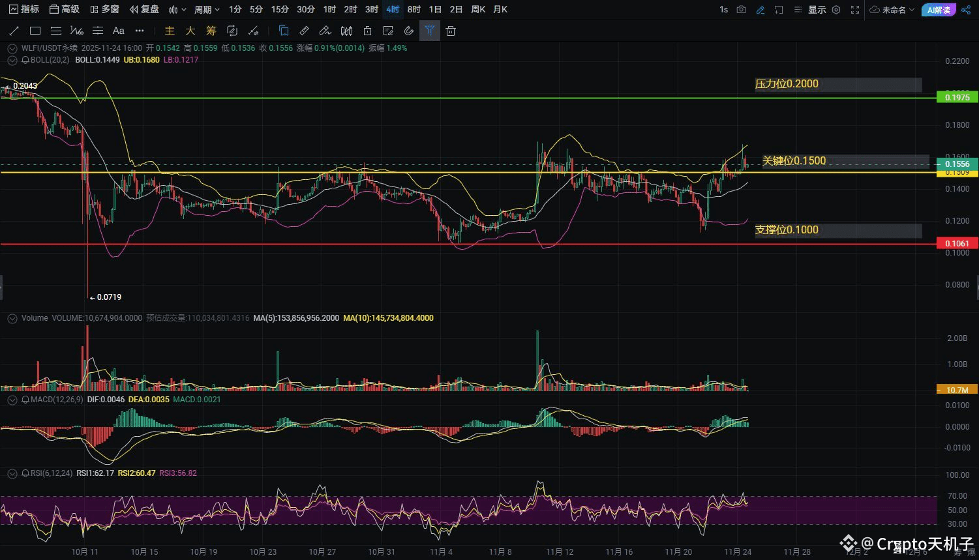Image resolution: width=979 pixels, height=560 pixels.
Task: Switch to the 1日 timeframe
Action: point(435,10)
